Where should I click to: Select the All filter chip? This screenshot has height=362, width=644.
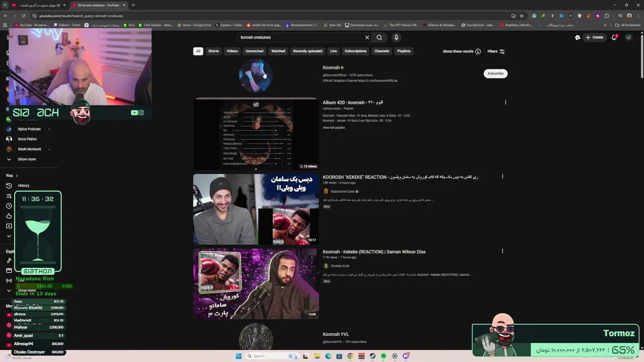pyautogui.click(x=198, y=51)
